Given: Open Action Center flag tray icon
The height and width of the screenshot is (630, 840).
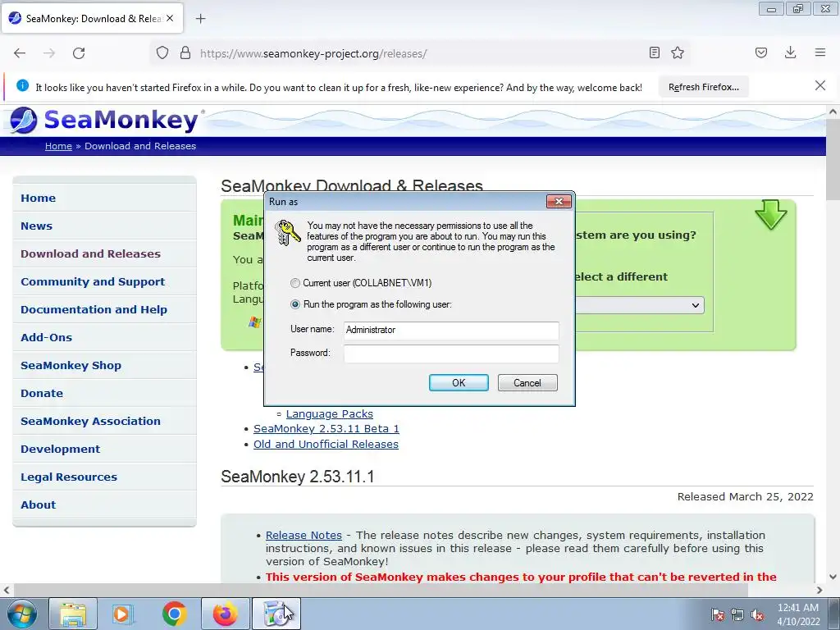Looking at the screenshot, I should point(717,615).
